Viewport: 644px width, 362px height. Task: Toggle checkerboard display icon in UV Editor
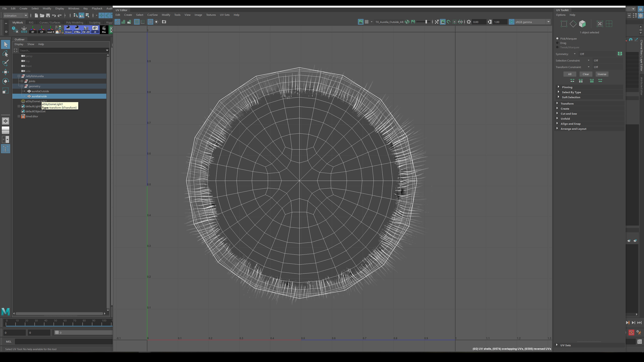[366, 22]
